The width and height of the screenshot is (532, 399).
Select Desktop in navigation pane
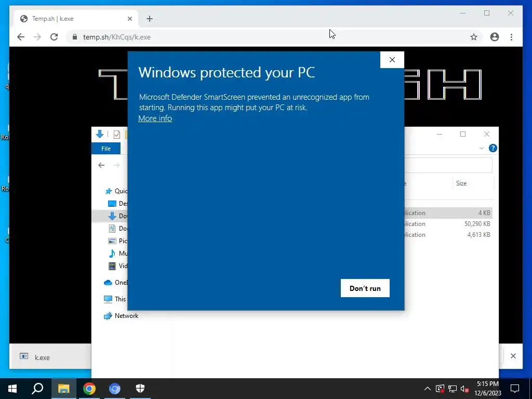[x=117, y=204]
